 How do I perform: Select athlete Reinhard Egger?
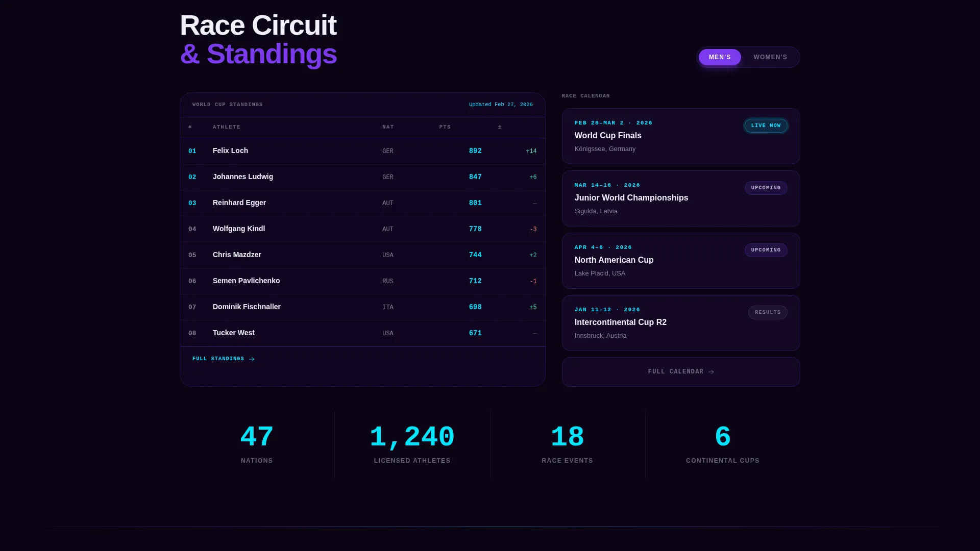click(239, 203)
